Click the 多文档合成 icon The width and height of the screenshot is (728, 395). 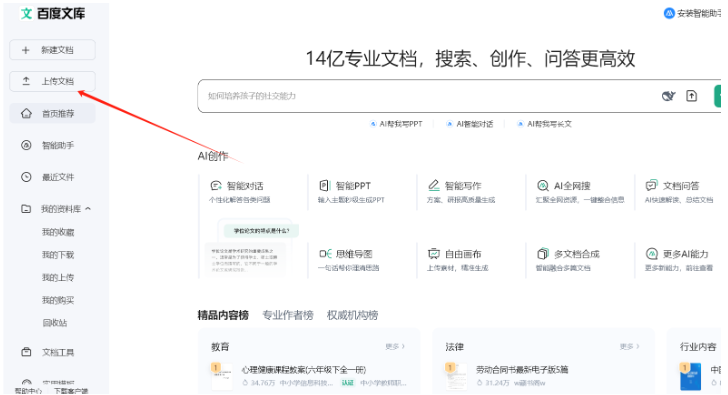pos(543,254)
